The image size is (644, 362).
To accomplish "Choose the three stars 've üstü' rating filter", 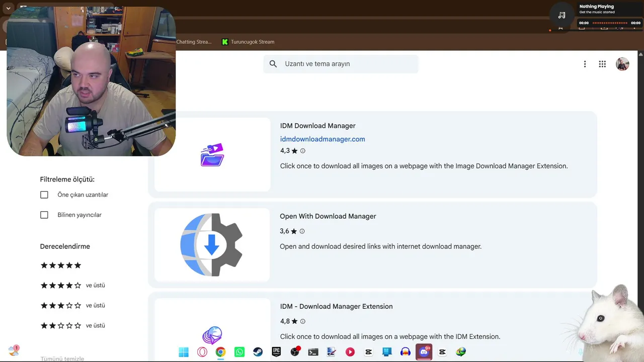I will click(73, 305).
